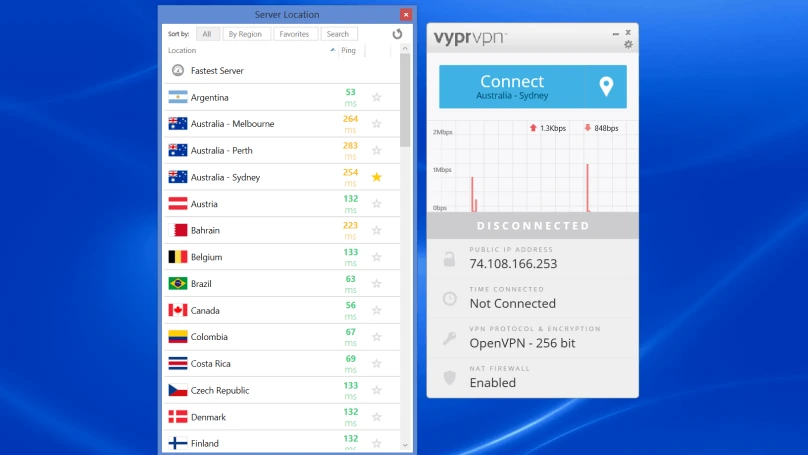
Task: Star the Belgium server as favorite
Action: coord(377,257)
